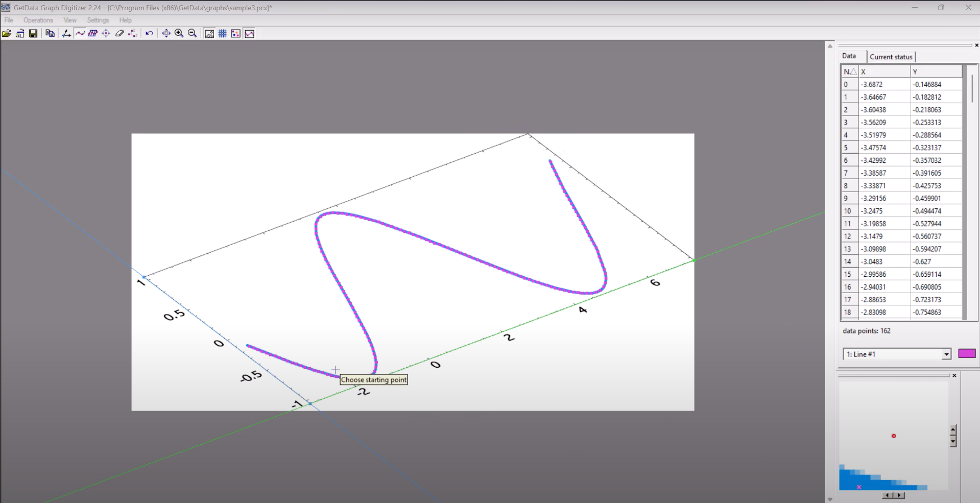Toggle visibility of the background image
980x503 pixels.
pyautogui.click(x=209, y=33)
